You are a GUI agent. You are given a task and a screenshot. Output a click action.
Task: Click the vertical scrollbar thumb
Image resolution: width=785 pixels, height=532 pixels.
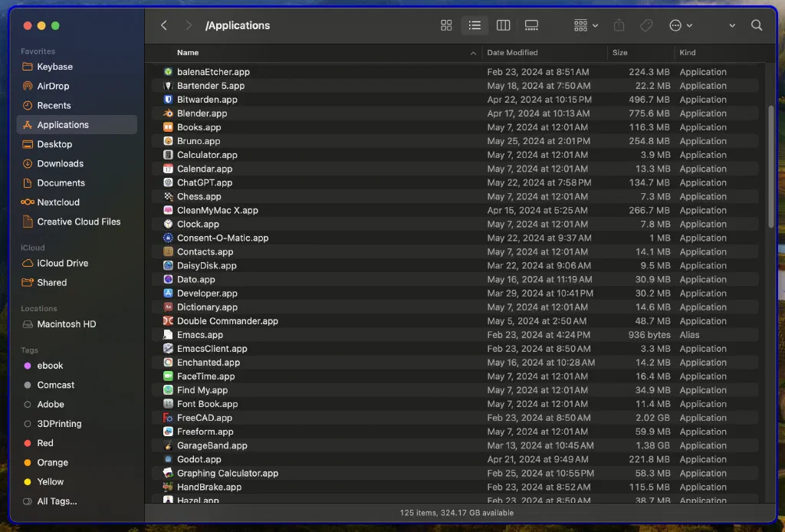771,166
